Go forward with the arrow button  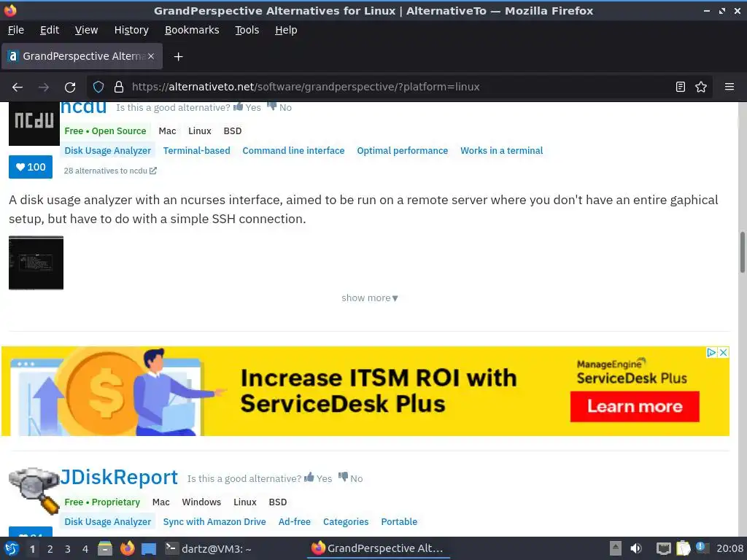43,87
